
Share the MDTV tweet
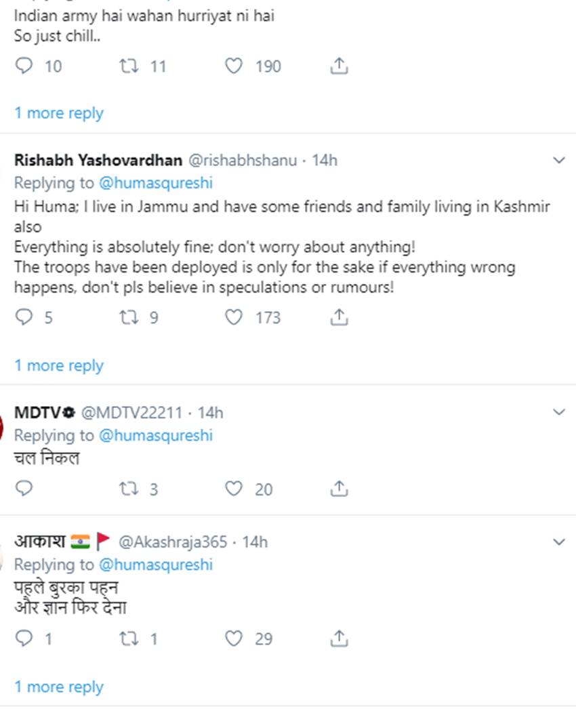coord(339,489)
